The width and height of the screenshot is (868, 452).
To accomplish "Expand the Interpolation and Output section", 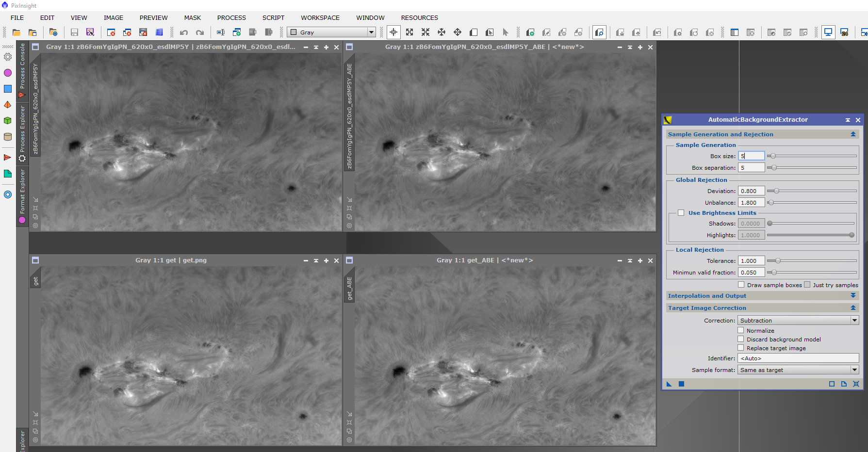I will (853, 296).
